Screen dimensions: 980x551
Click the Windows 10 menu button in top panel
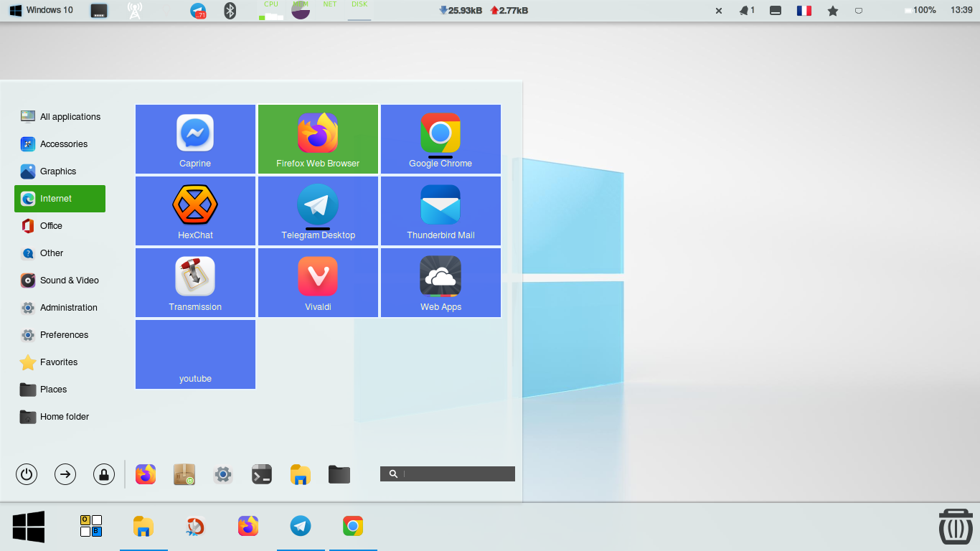42,10
